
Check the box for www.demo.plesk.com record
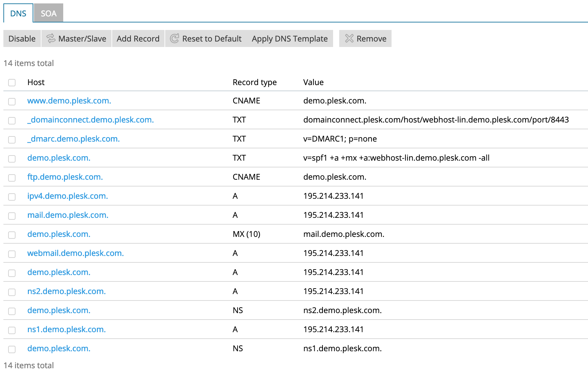(x=12, y=102)
